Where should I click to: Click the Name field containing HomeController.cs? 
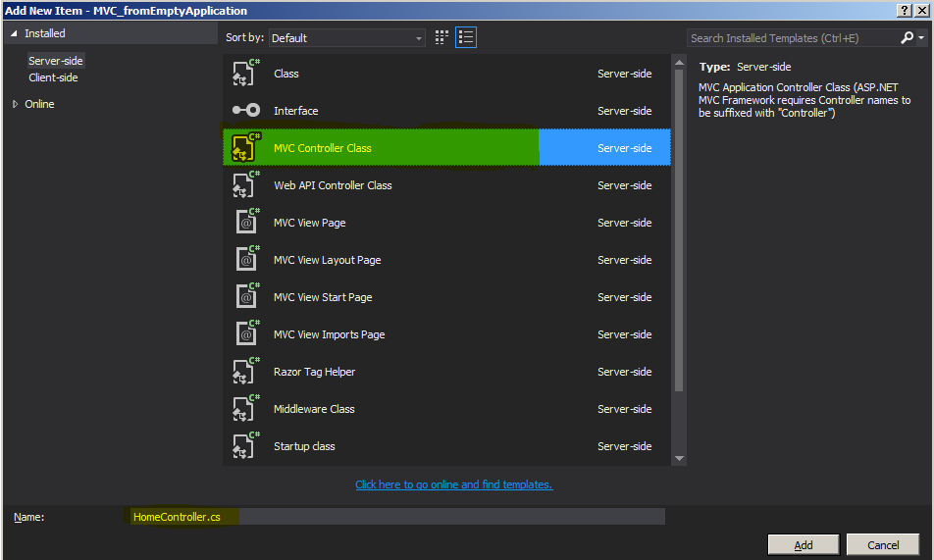coord(394,517)
